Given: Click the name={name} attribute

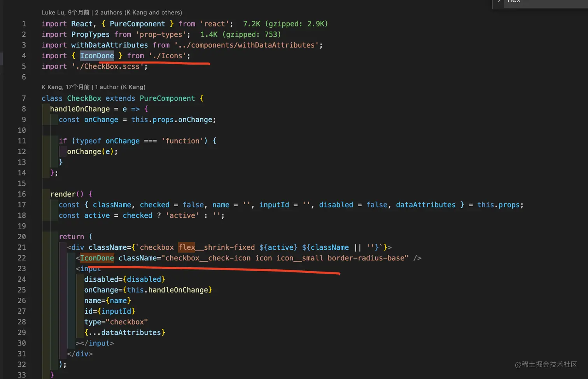Looking at the screenshot, I should [108, 300].
